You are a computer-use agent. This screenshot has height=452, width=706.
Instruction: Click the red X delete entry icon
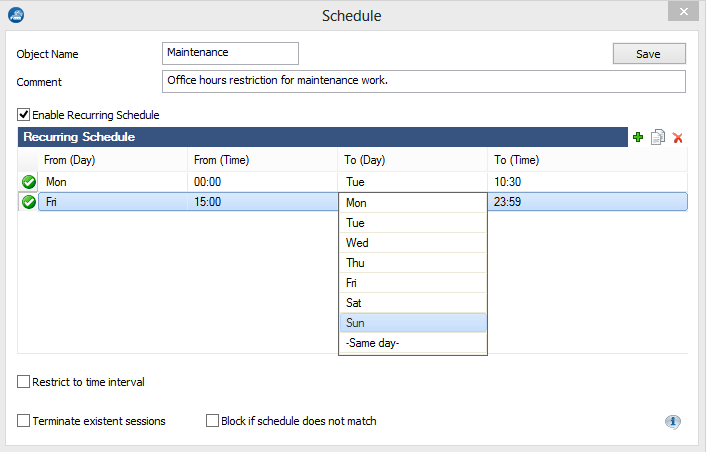coord(678,137)
